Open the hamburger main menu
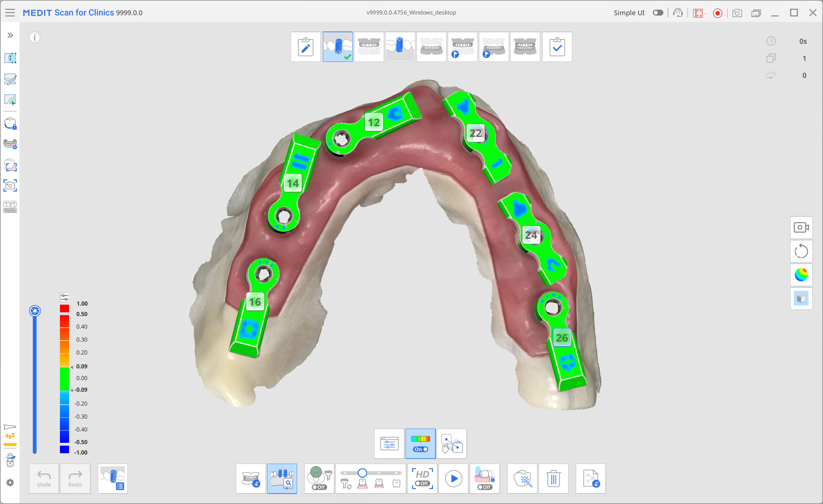 click(x=10, y=12)
